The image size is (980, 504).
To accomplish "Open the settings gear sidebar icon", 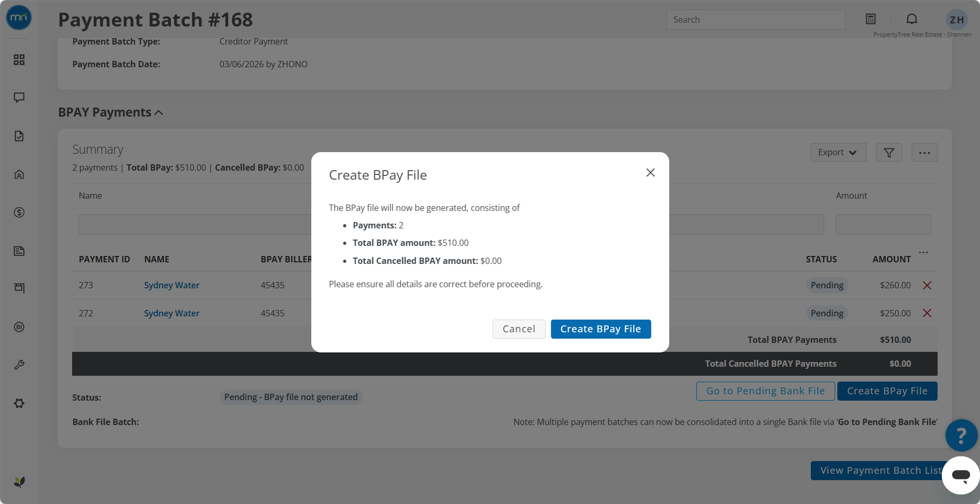I will coord(19,403).
